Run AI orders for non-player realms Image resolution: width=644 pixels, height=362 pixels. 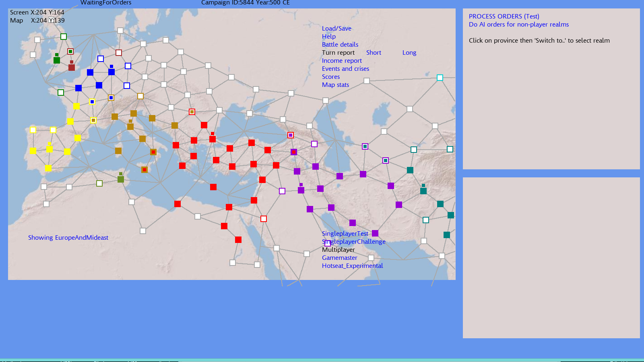pyautogui.click(x=519, y=25)
